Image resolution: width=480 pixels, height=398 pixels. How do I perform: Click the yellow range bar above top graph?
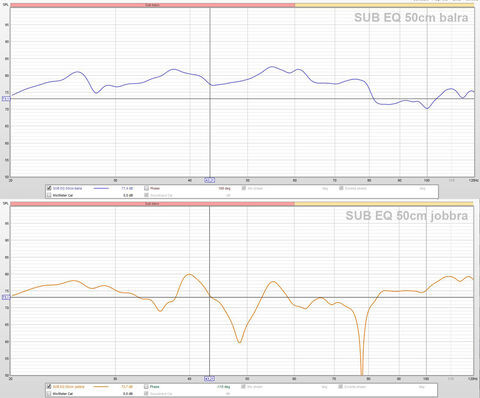click(x=384, y=5)
